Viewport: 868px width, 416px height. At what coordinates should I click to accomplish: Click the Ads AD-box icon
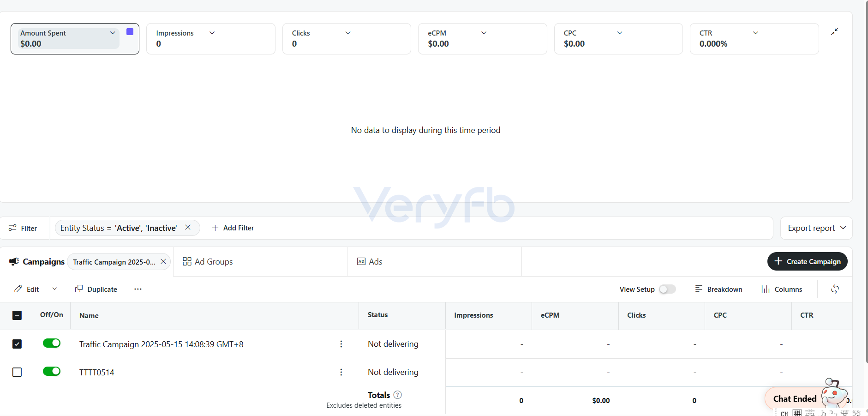pos(361,261)
